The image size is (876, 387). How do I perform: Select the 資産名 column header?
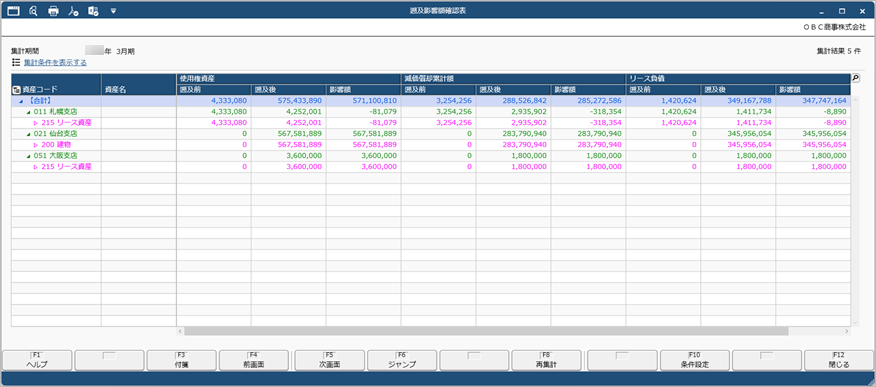pyautogui.click(x=139, y=84)
